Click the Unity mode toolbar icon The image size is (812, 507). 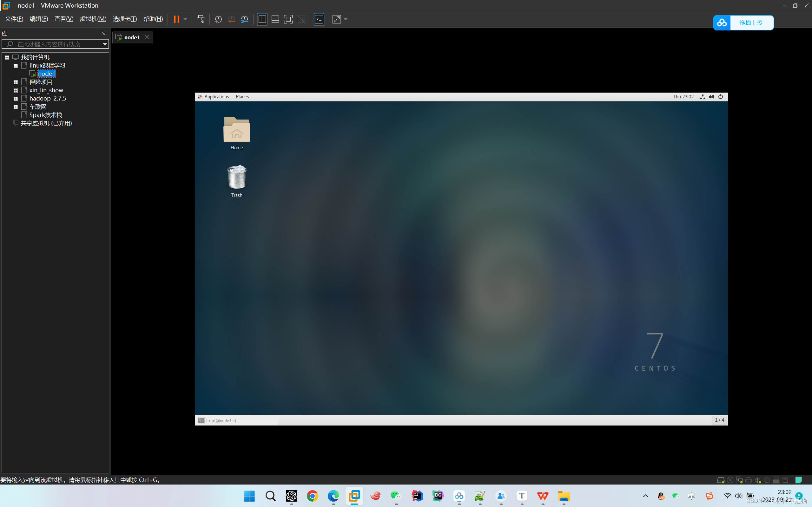[301, 19]
